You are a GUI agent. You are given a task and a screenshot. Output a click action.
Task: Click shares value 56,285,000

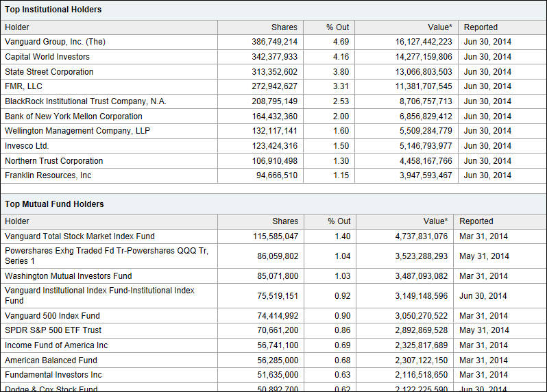coord(278,360)
